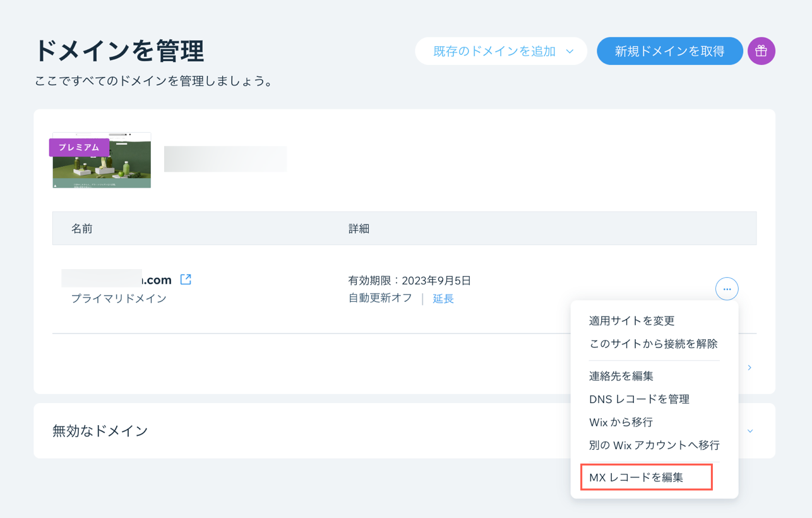Image resolution: width=812 pixels, height=518 pixels.
Task: Open the more actions three-dot menu
Action: pos(727,289)
